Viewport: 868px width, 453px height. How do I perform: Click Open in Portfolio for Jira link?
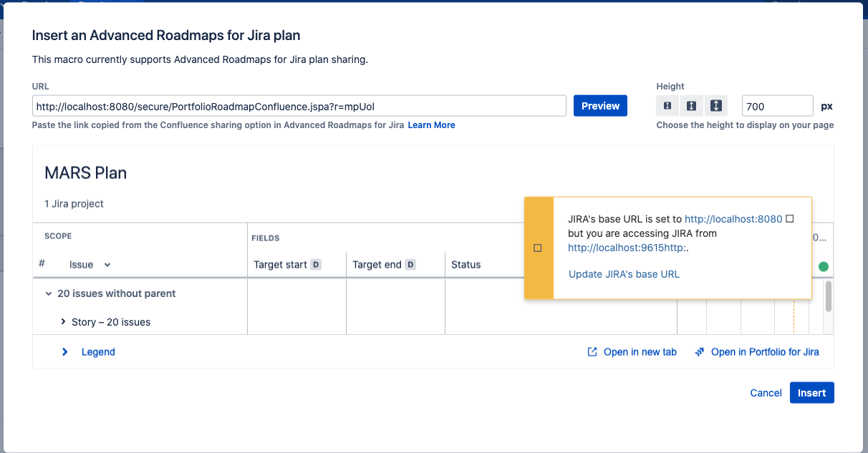(x=765, y=352)
